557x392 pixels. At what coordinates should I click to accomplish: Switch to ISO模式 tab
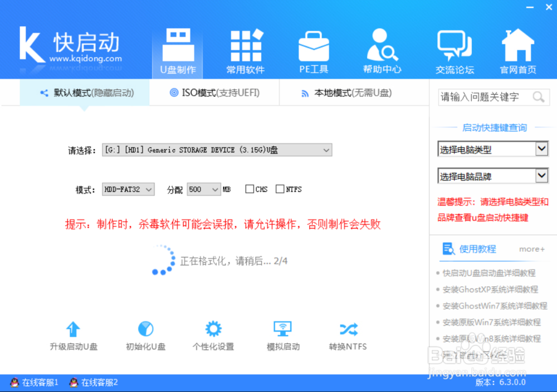214,93
